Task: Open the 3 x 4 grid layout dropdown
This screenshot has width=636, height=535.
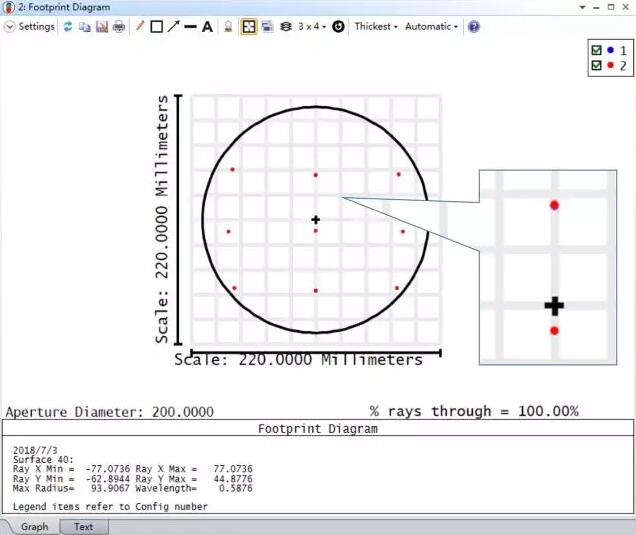Action: [x=311, y=27]
